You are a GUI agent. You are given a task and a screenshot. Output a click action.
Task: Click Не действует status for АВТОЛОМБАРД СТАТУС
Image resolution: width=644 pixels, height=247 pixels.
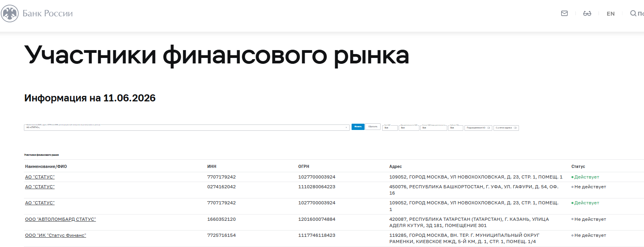click(x=589, y=219)
